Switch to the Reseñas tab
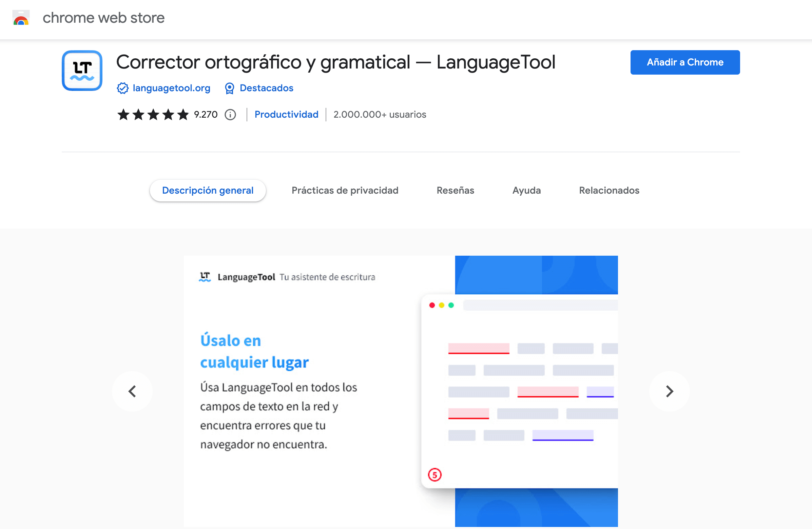 click(455, 190)
